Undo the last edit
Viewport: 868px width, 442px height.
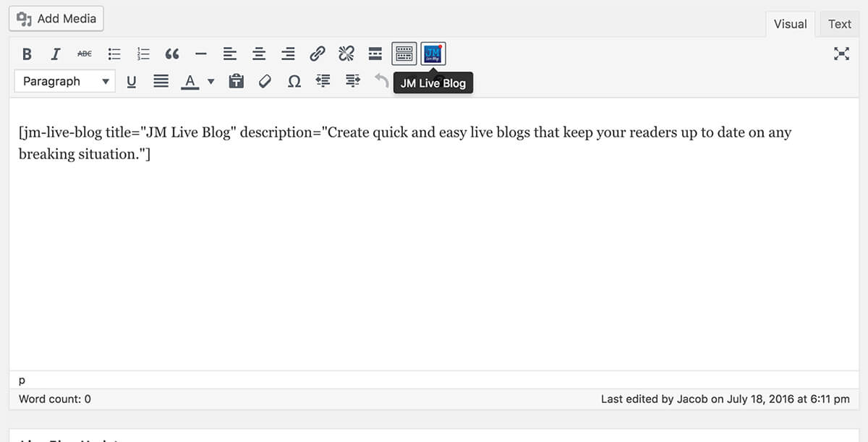coord(381,82)
